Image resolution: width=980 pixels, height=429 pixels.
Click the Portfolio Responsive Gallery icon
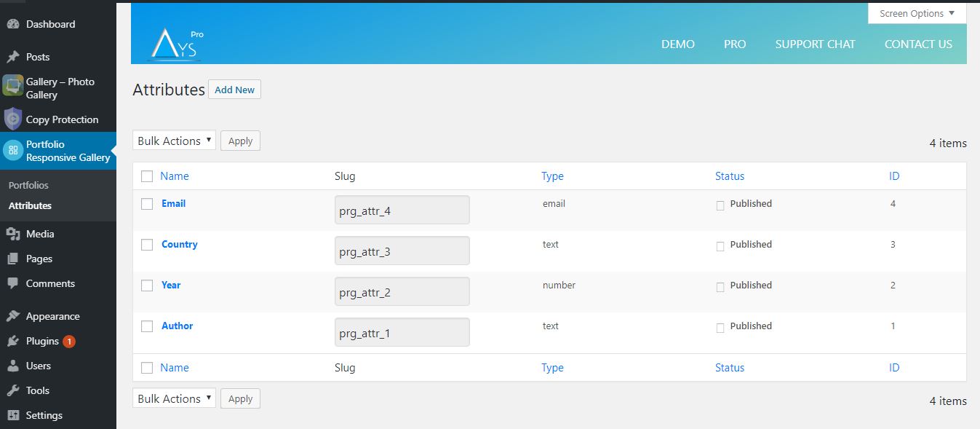pos(12,150)
